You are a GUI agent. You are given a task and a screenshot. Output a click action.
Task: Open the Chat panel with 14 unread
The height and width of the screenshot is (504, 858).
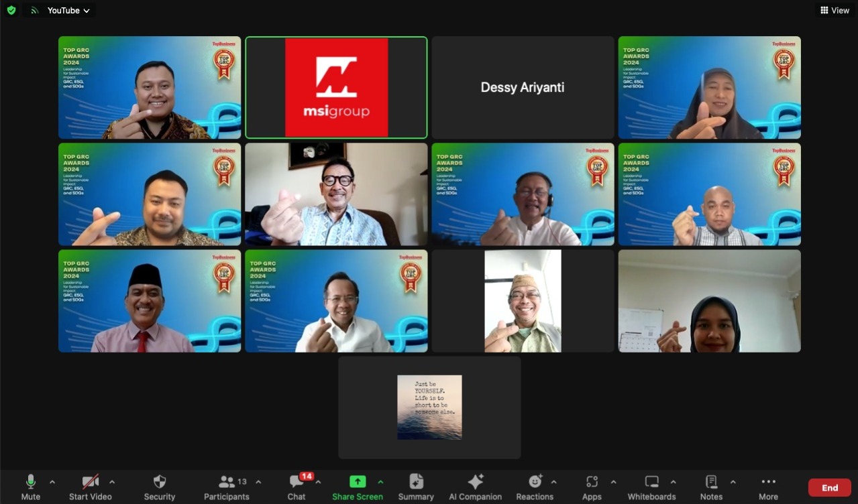tap(297, 487)
